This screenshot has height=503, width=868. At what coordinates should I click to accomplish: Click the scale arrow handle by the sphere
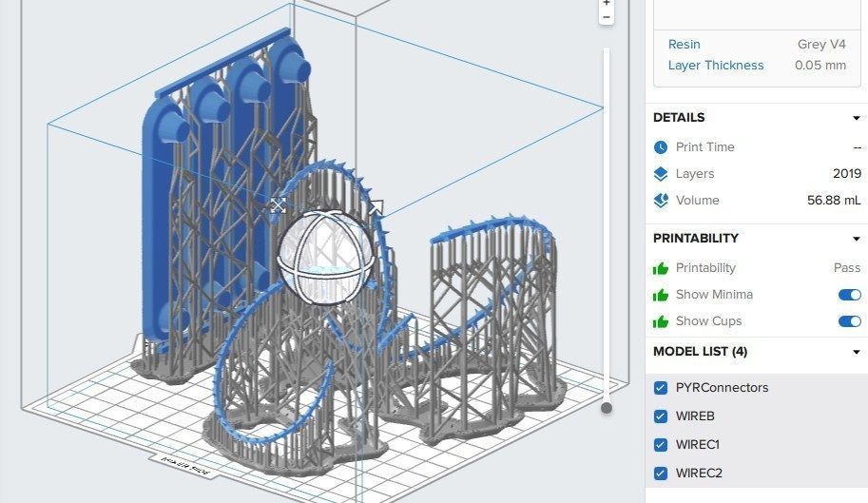376,208
